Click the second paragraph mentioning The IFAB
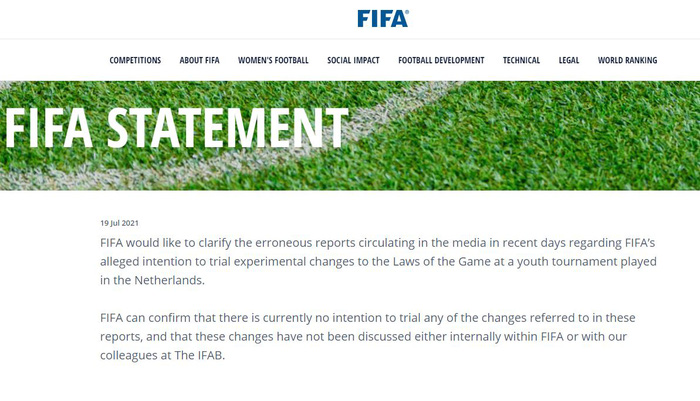 [367, 337]
